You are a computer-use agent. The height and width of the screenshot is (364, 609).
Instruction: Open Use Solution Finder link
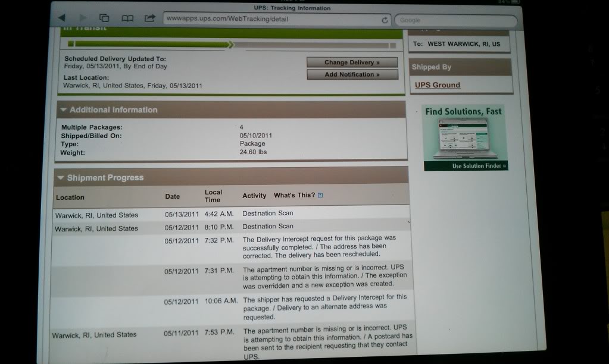click(x=479, y=166)
